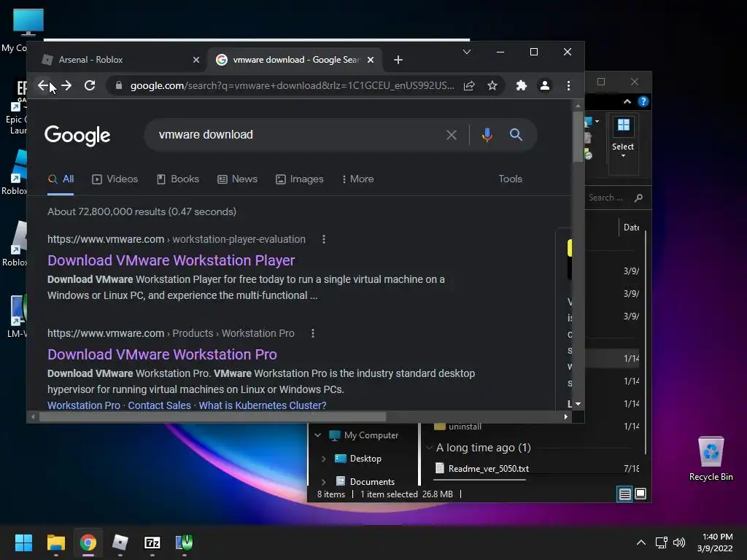This screenshot has height=560, width=747.
Task: Follow the Workstation Pro sitelink
Action: coord(84,405)
